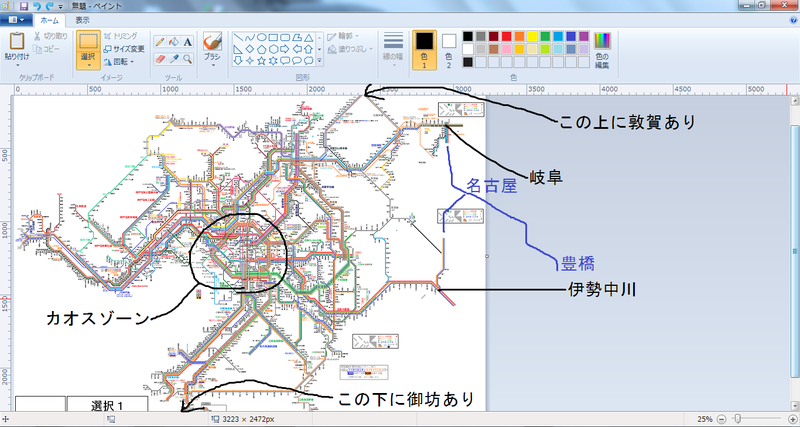Open the 塗りつぶし fill dropdown
Image resolution: width=800 pixels, height=427 pixels.
click(x=351, y=49)
